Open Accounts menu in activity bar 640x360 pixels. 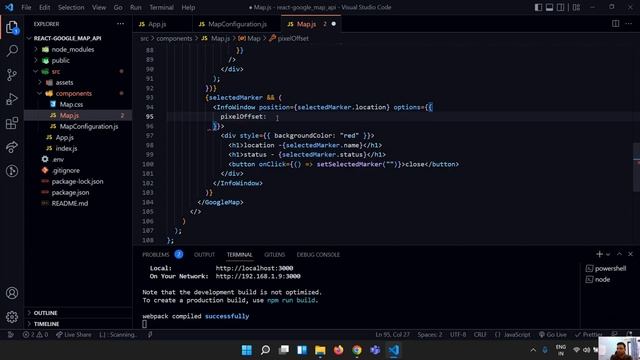(x=12, y=293)
